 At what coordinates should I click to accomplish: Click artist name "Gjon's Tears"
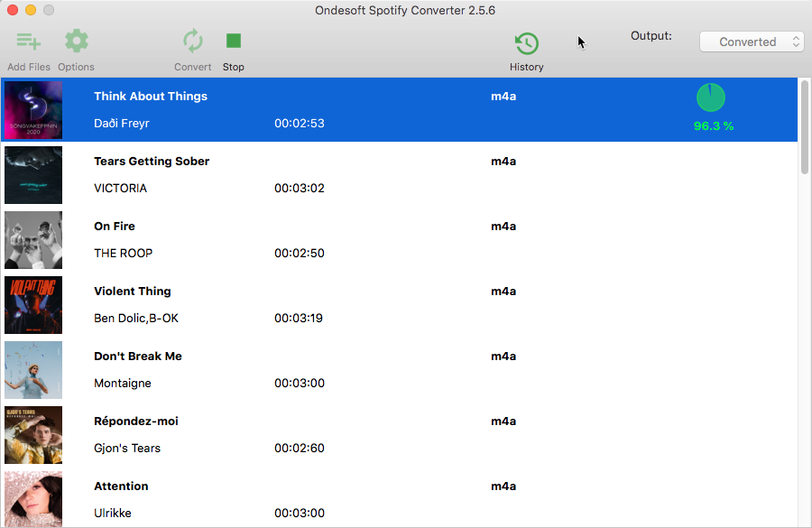coord(127,448)
